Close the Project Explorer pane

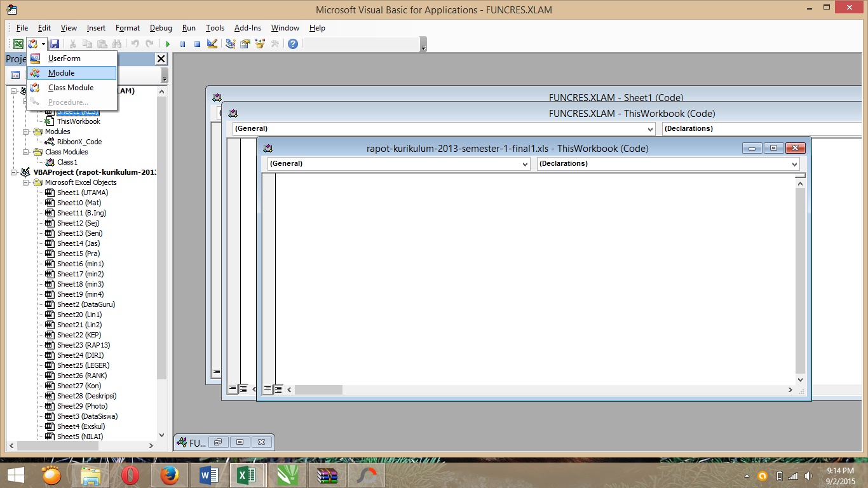pyautogui.click(x=161, y=58)
